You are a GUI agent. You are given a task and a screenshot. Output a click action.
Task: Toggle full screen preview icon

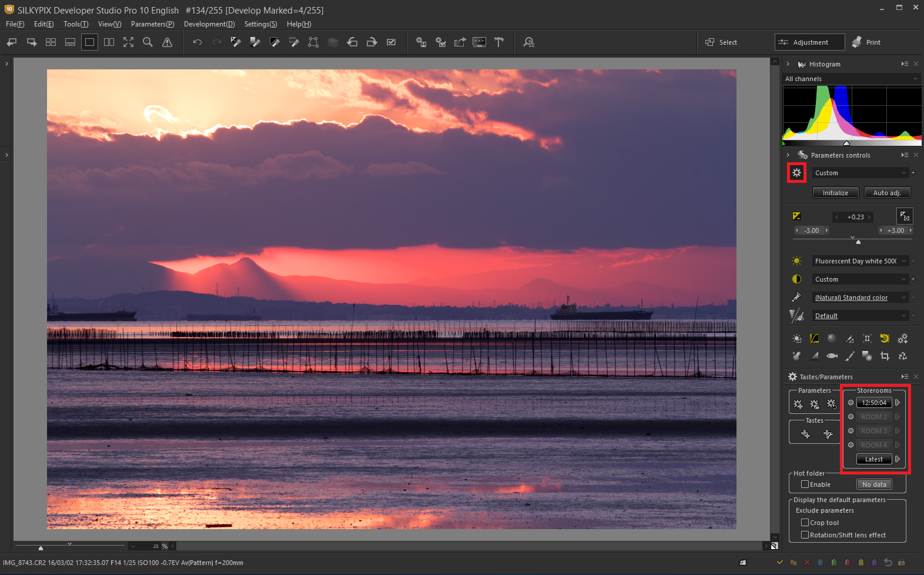(128, 42)
